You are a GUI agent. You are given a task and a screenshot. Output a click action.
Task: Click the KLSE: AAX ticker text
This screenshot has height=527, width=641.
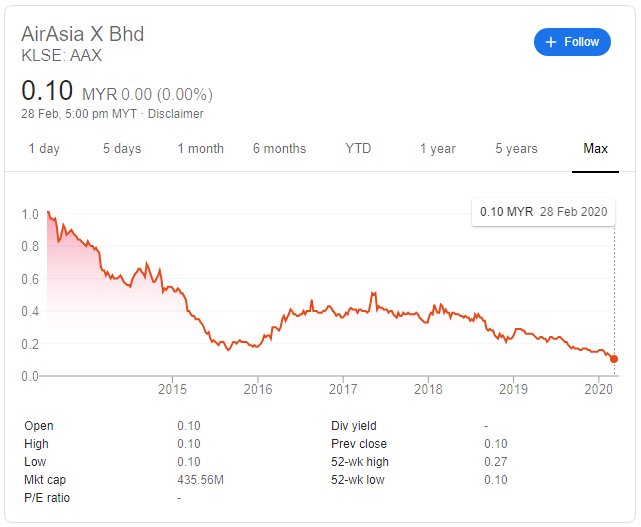(61, 56)
